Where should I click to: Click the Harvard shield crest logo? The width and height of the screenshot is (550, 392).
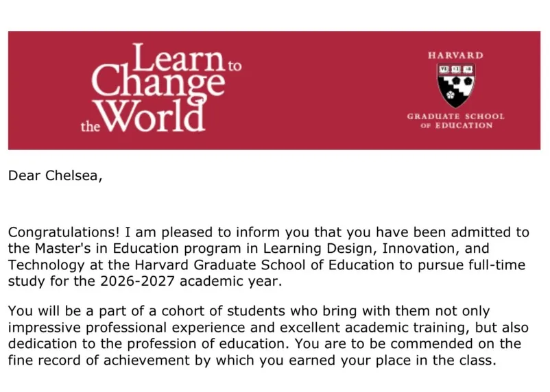(x=455, y=85)
